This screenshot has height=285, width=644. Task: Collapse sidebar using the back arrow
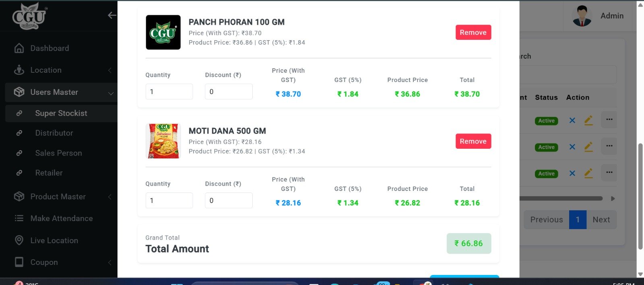pos(112,15)
